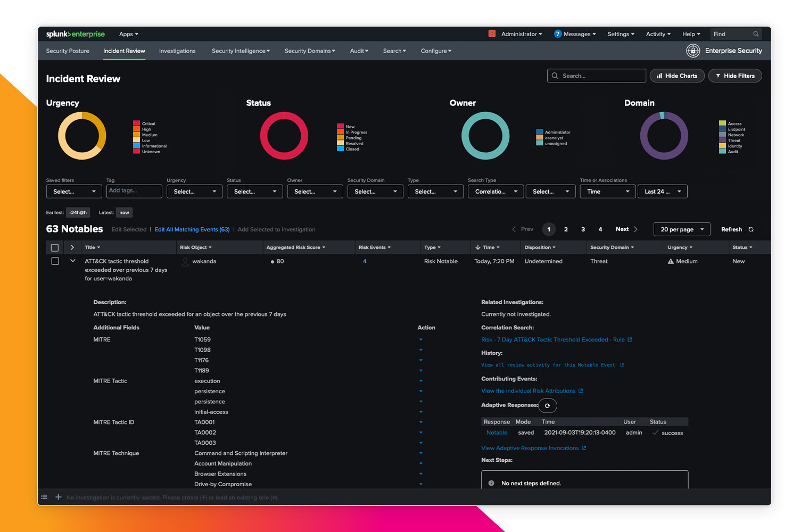Screen dimensions: 809x532
Task: Open the Urgency filter dropdown
Action: tap(194, 192)
